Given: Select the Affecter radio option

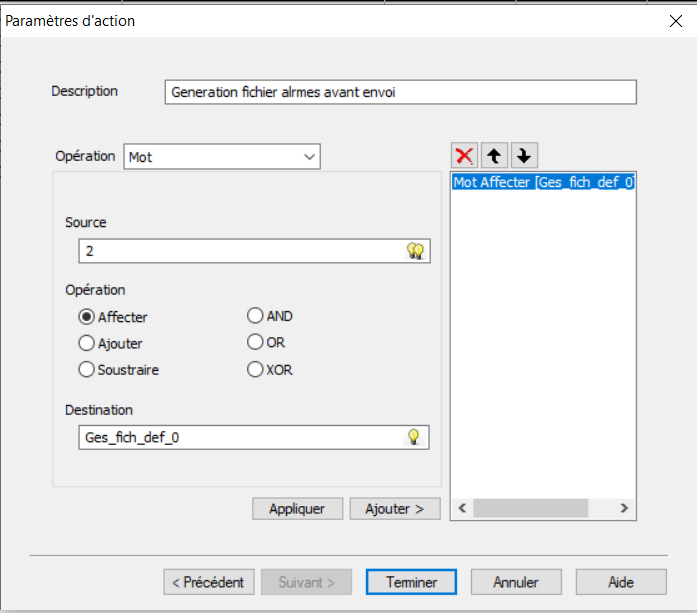Looking at the screenshot, I should point(87,317).
